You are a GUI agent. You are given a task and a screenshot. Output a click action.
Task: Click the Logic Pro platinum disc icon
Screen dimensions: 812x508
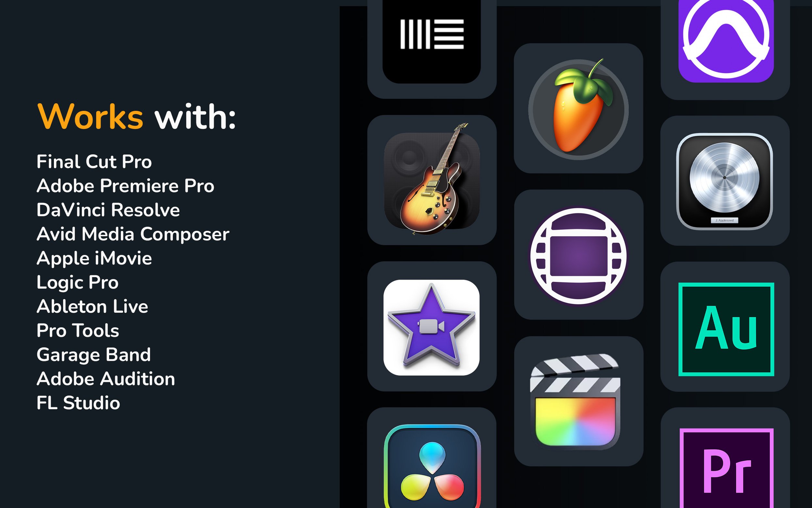724,181
